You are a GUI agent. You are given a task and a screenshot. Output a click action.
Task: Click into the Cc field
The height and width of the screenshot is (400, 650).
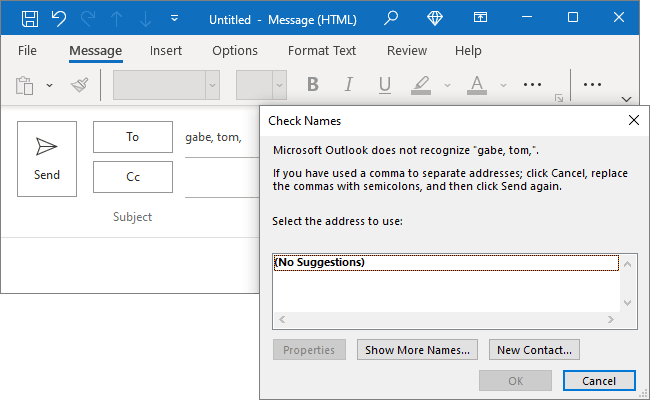click(x=222, y=178)
